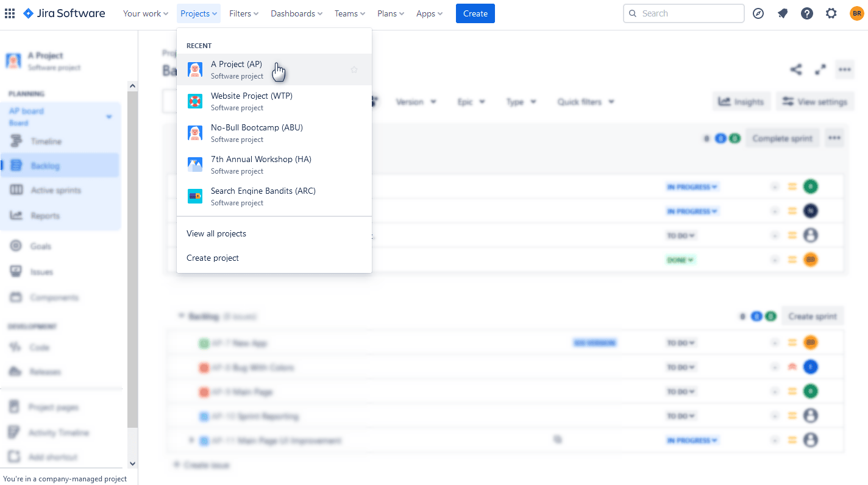Click Create project in the dropdown
Screen dimensions: 868x485
pyautogui.click(x=274, y=258)
